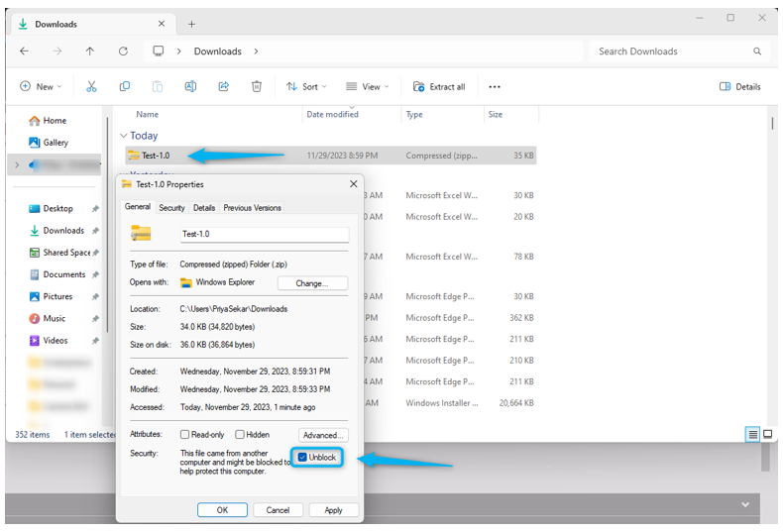783x532 pixels.
Task: Close the Test-1.0 Properties dialog
Action: tap(354, 184)
